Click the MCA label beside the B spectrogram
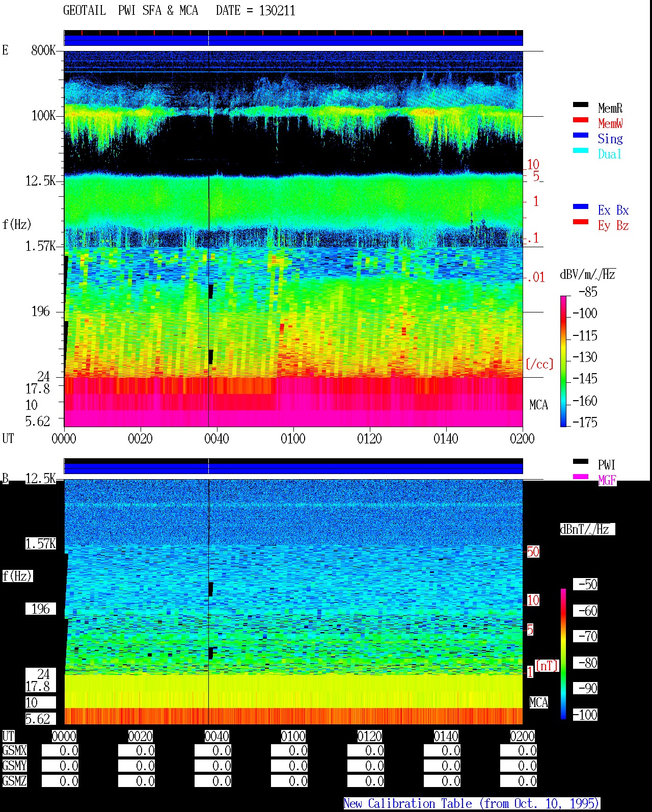The image size is (652, 812). (538, 703)
